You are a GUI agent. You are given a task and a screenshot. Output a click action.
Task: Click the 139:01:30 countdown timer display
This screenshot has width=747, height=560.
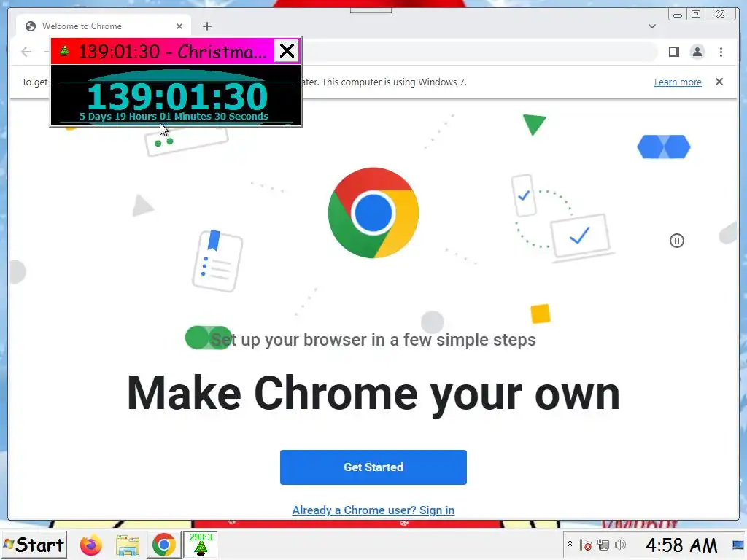coord(177,97)
